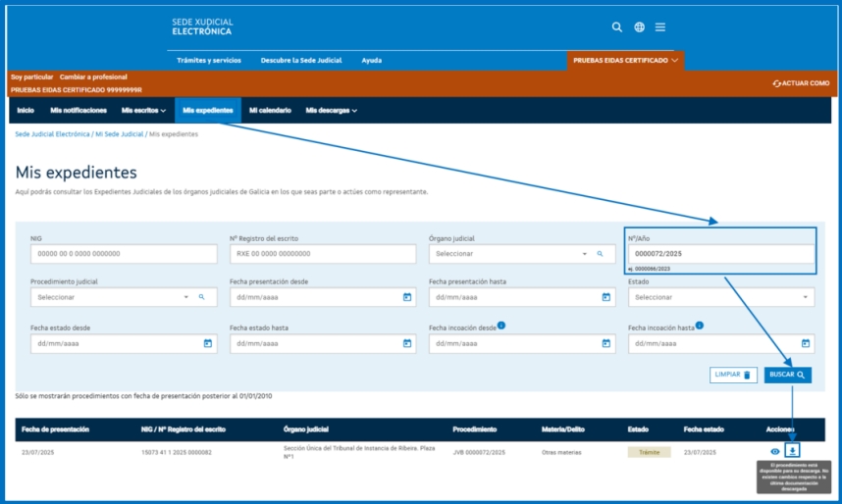Expand the Procedimiento judicial dropdown
Image resolution: width=842 pixels, height=504 pixels.
pyautogui.click(x=185, y=297)
